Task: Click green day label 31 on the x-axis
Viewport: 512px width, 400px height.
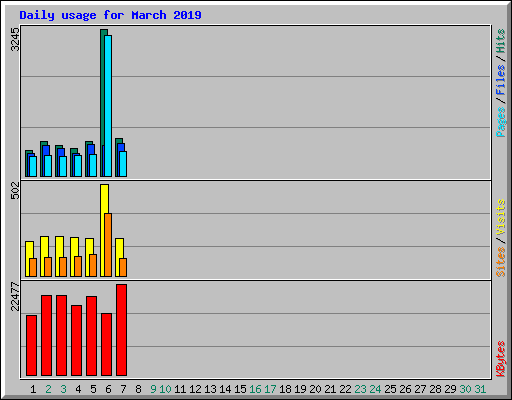Action: [x=480, y=389]
